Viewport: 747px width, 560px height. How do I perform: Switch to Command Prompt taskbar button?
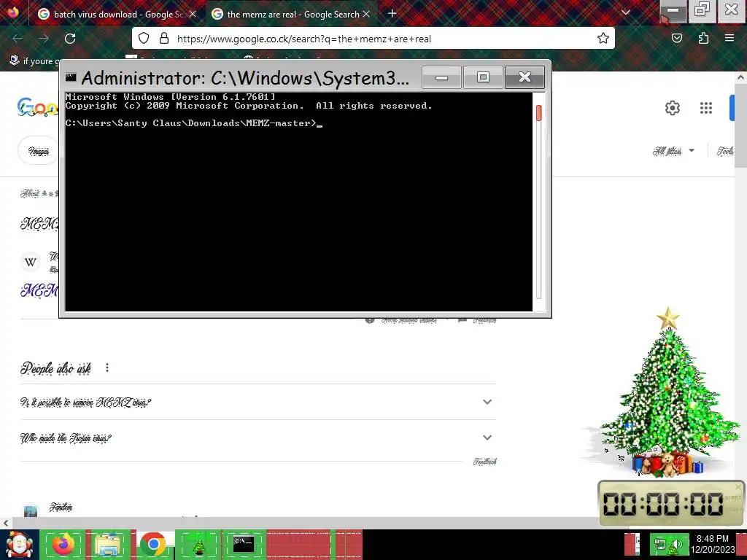244,545
